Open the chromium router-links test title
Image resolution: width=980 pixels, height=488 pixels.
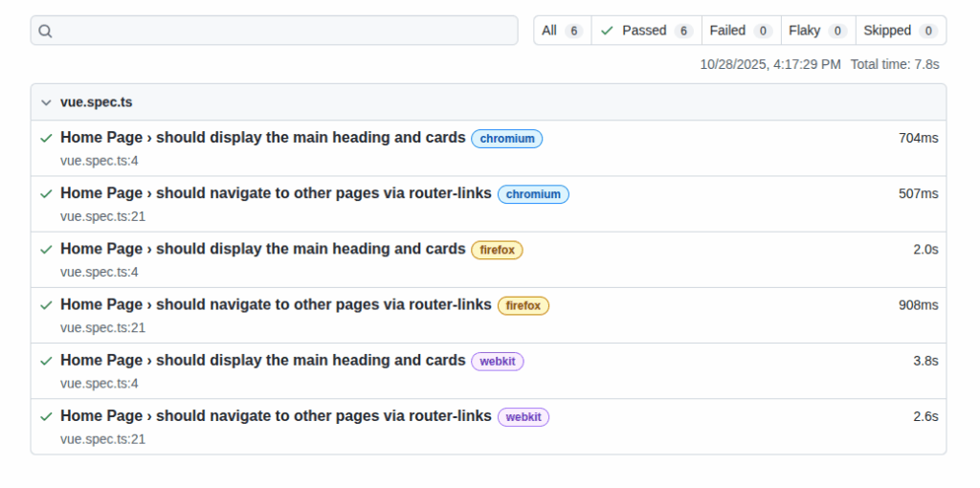point(276,193)
